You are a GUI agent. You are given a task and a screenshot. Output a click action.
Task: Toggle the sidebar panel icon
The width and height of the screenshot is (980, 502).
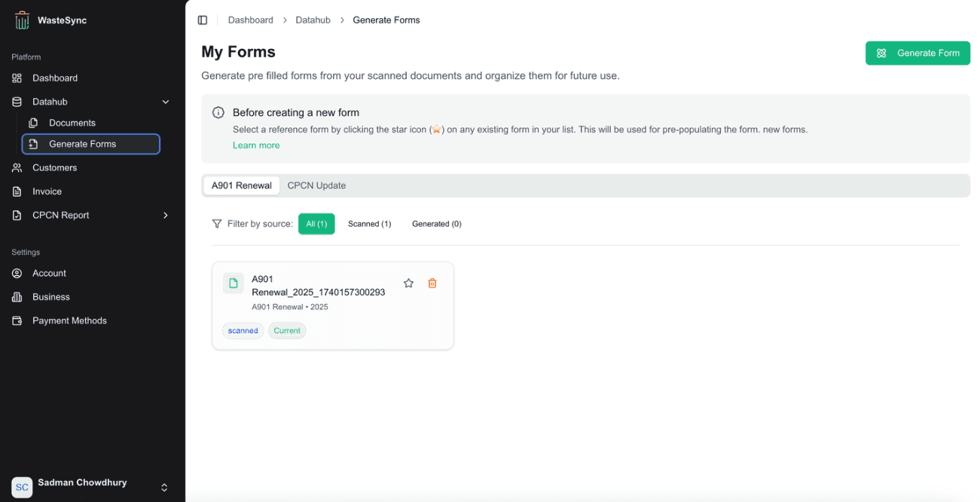pyautogui.click(x=203, y=20)
